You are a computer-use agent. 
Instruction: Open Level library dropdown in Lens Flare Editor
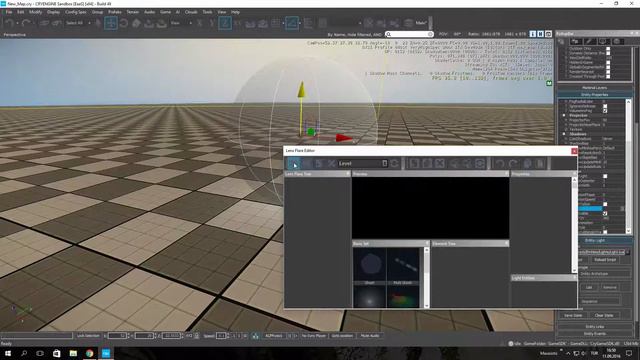tap(362, 164)
